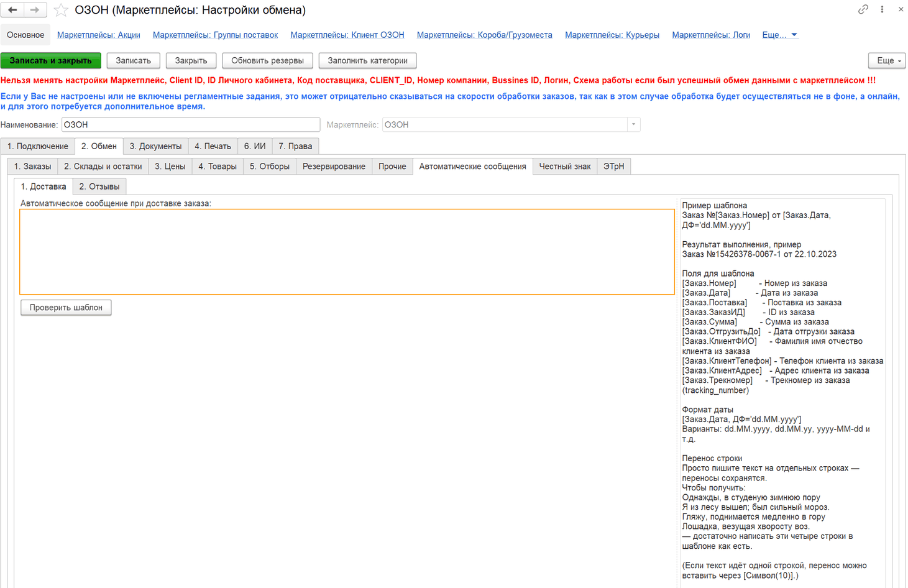Click the forward navigation arrow
The height and width of the screenshot is (588, 908).
(x=35, y=10)
